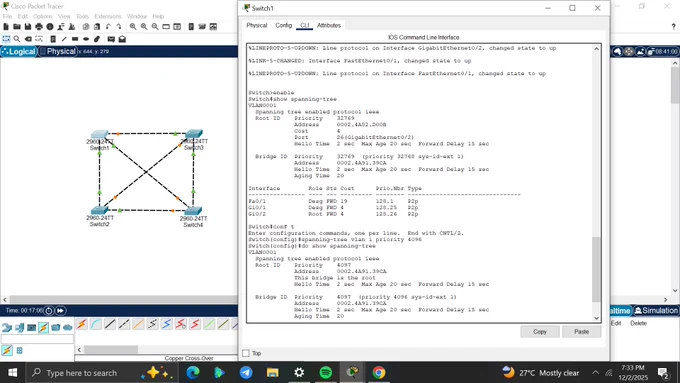
Task: Select the Add Simple PDU envelope
Action: tap(111, 39)
